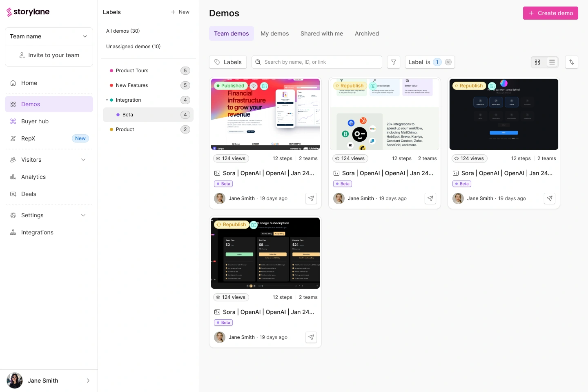Open the Deals page
Screen dimensions: 588x392
click(x=49, y=194)
